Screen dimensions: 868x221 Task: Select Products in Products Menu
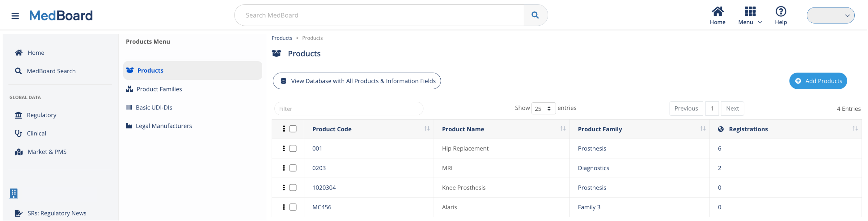[193, 70]
